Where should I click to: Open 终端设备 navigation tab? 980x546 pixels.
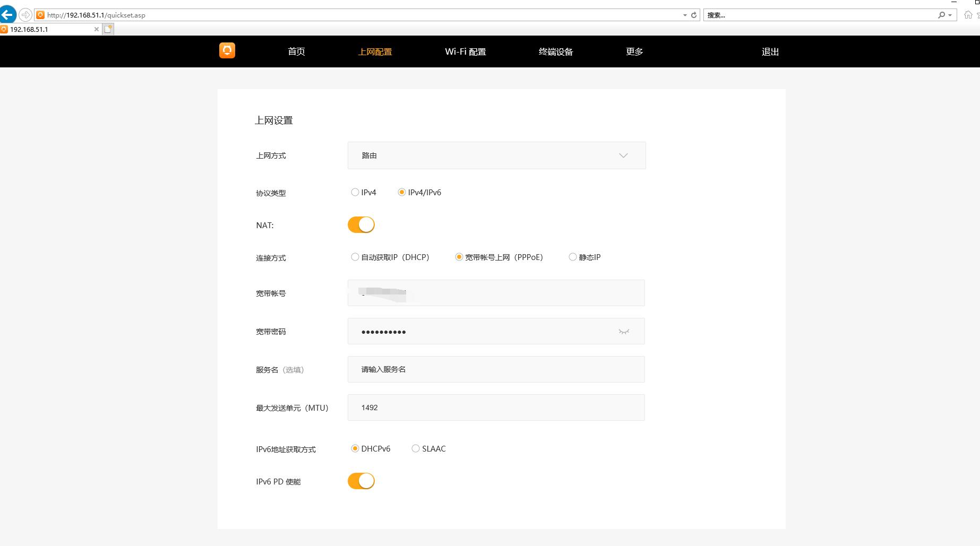(x=556, y=51)
